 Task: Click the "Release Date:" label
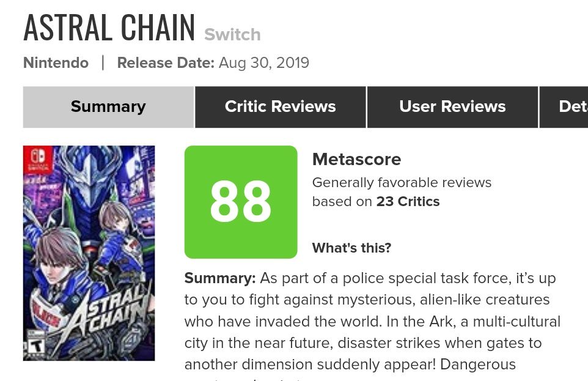point(165,63)
